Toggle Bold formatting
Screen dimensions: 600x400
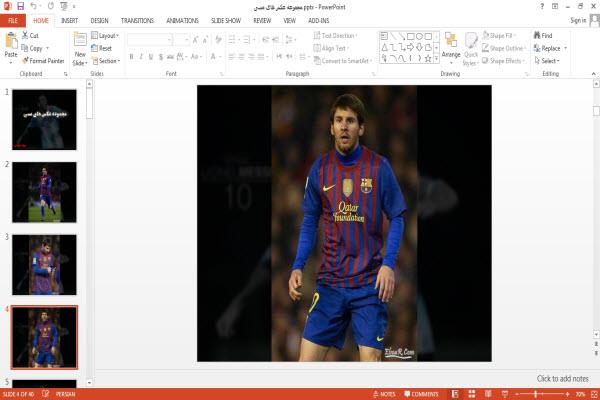131,57
